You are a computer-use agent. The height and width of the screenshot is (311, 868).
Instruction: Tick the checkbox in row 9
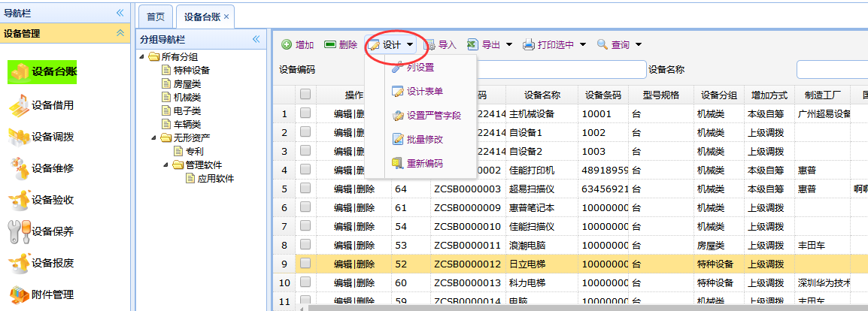tap(305, 264)
